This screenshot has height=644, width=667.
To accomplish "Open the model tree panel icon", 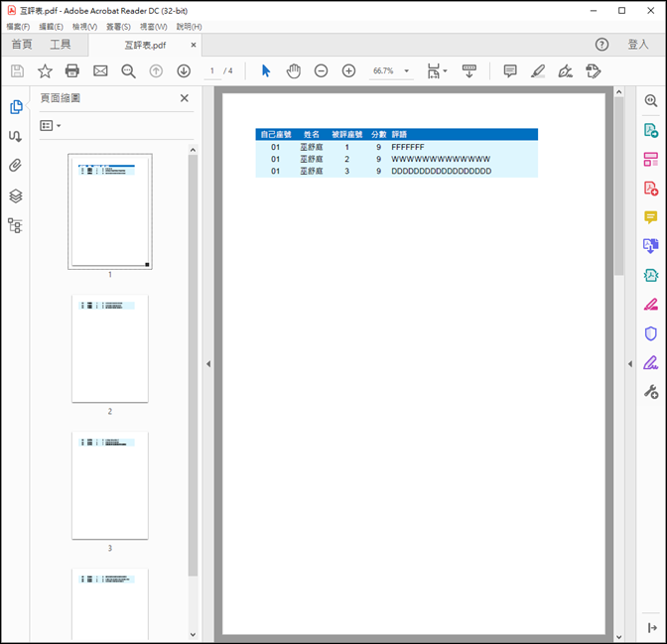I will point(15,225).
